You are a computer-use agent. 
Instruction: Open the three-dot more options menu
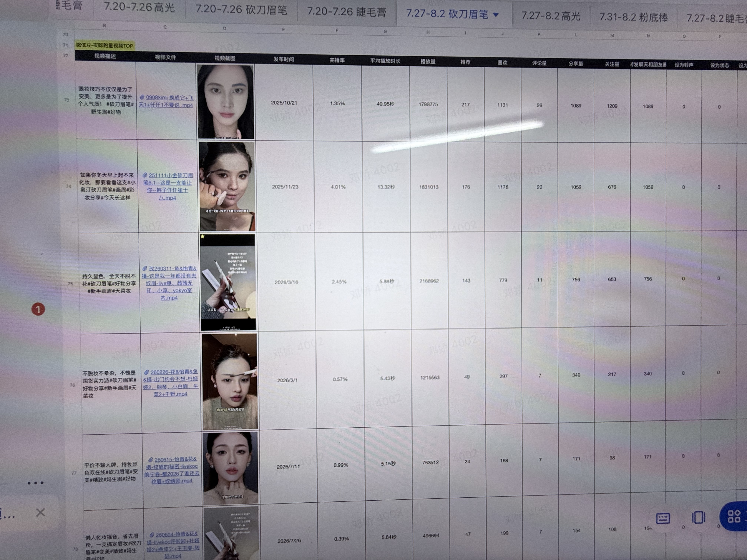point(35,483)
